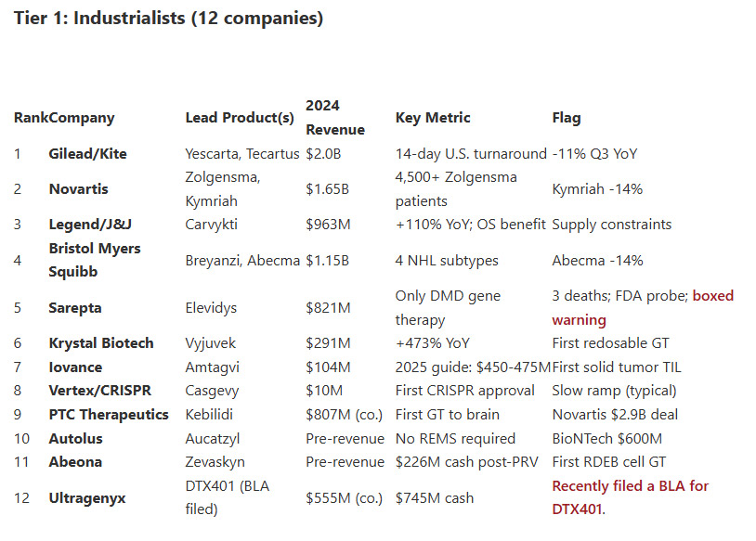
Task: Select the 'Lead Product(s)' column header
Action: coord(240,118)
